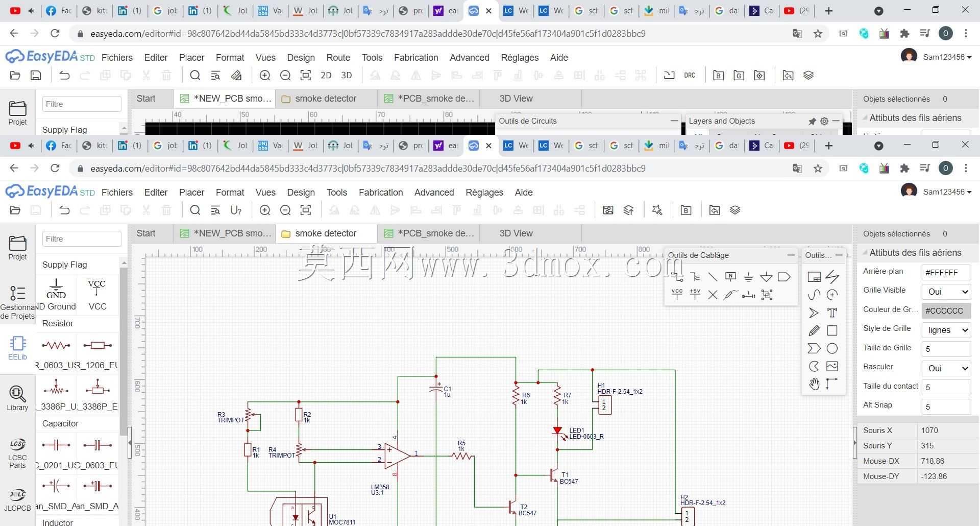This screenshot has width=980, height=526.
Task: Select the Ellipse drawing tool
Action: (x=832, y=348)
